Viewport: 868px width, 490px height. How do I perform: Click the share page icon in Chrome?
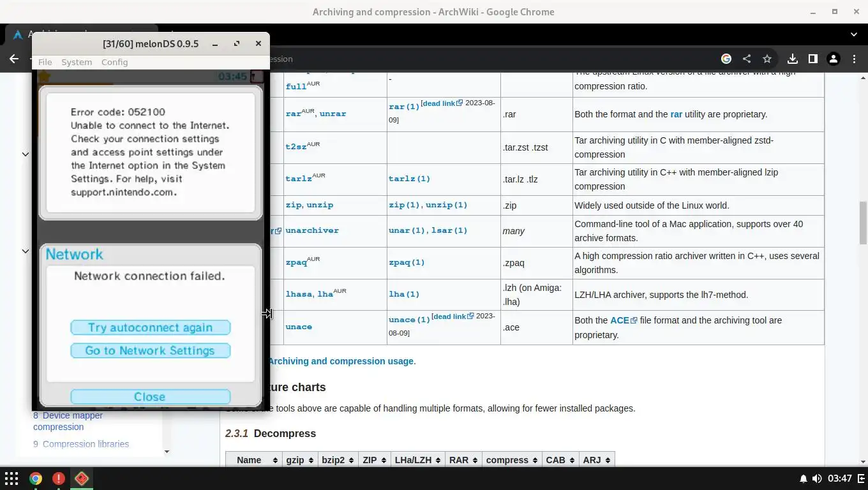[747, 59]
